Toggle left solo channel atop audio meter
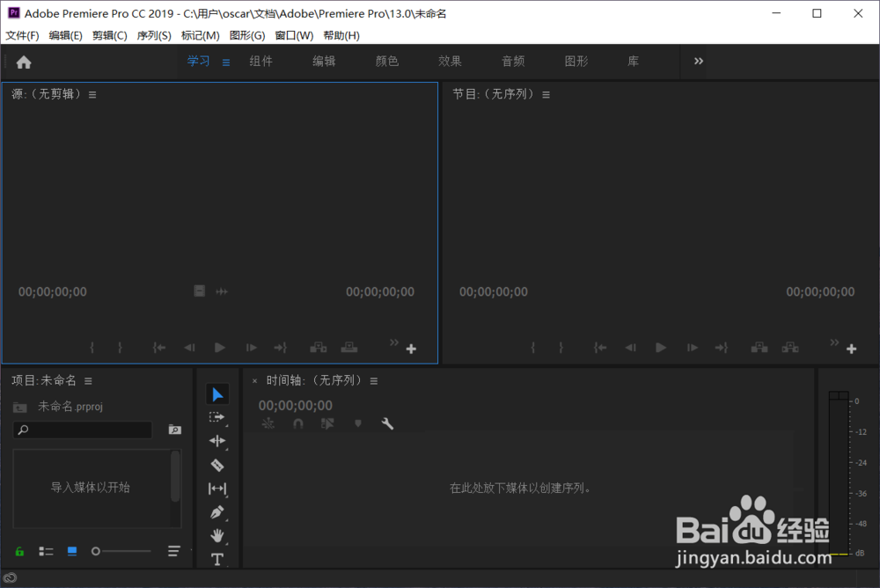Image resolution: width=880 pixels, height=588 pixels. pyautogui.click(x=834, y=395)
